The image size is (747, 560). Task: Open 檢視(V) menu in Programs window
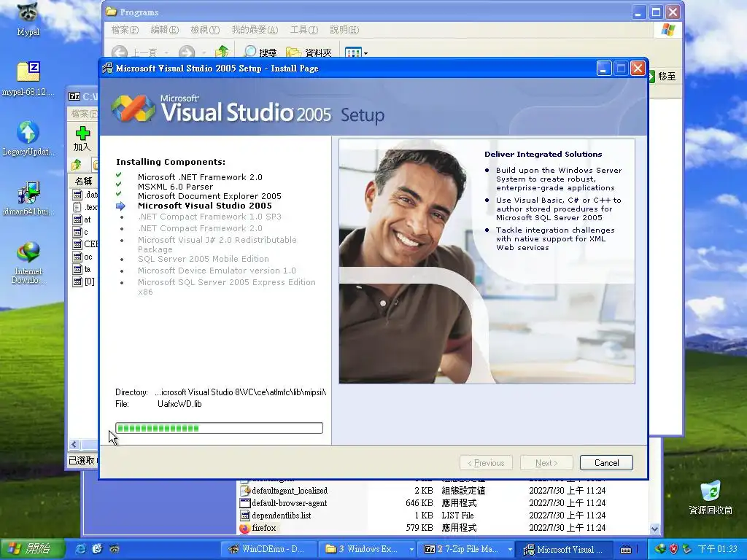click(205, 30)
